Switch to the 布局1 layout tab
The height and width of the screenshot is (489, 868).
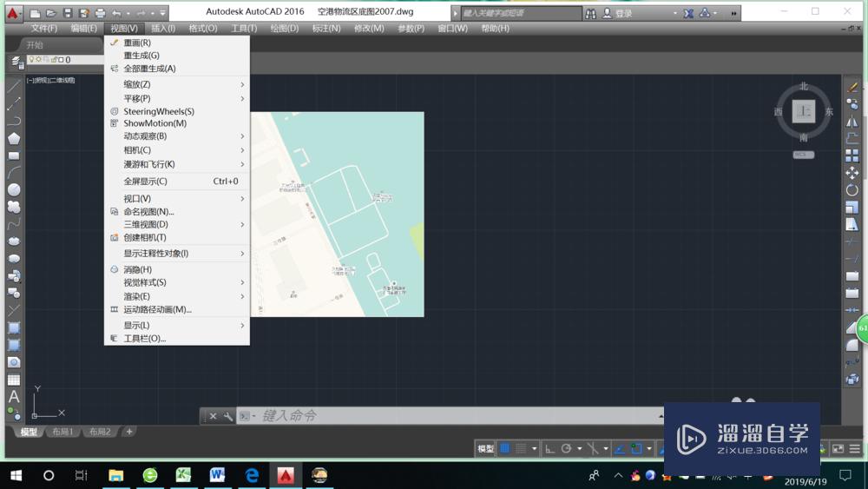click(x=62, y=432)
